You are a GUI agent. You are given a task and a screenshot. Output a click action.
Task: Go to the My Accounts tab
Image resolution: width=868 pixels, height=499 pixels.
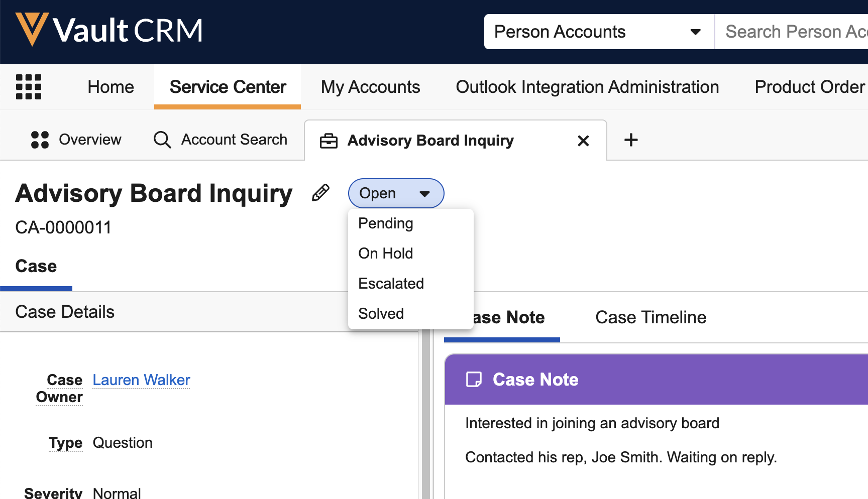(370, 87)
